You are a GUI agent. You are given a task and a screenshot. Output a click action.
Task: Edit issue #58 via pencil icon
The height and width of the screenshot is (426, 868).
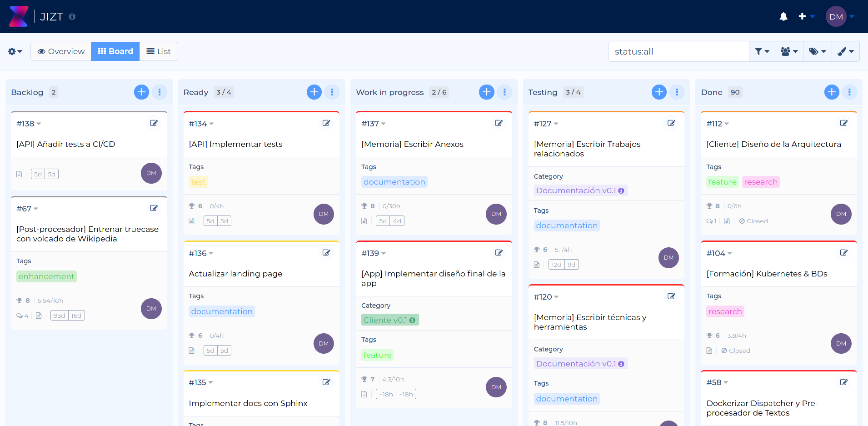tap(844, 382)
